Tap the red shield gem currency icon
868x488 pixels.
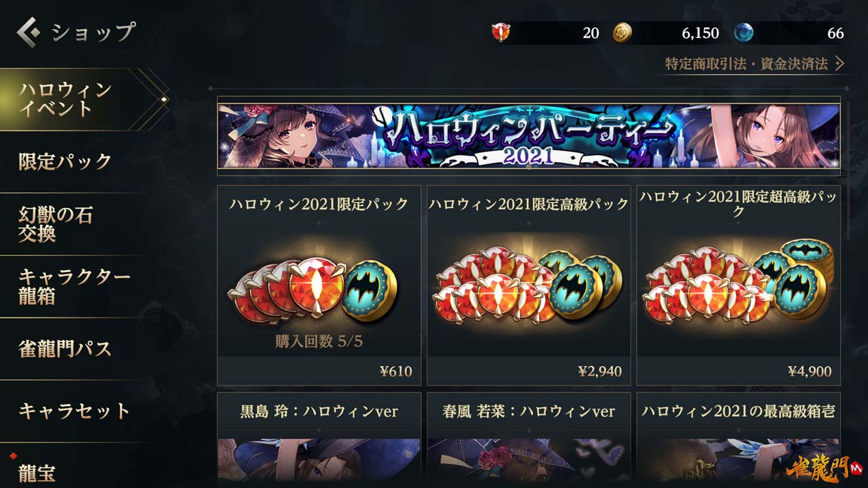[x=501, y=33]
